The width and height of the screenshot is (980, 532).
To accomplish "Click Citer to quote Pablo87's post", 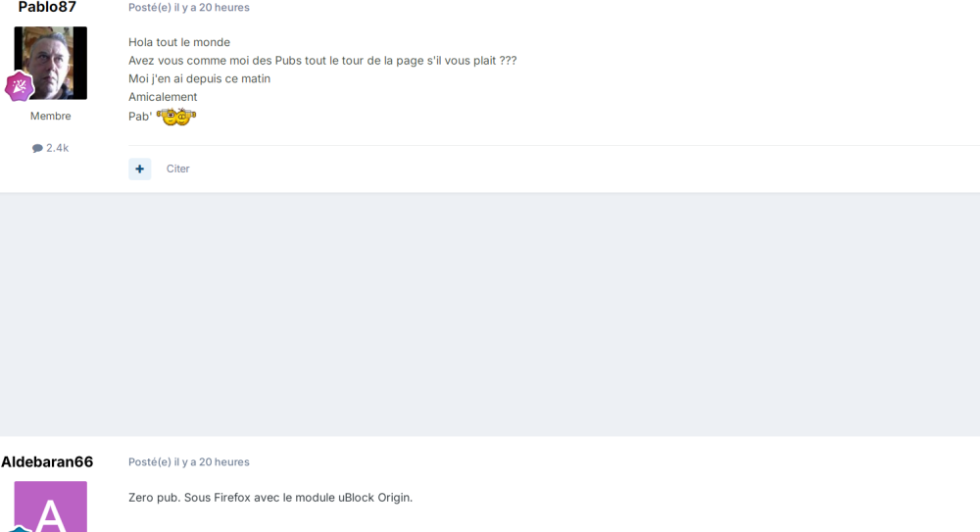I will click(178, 169).
